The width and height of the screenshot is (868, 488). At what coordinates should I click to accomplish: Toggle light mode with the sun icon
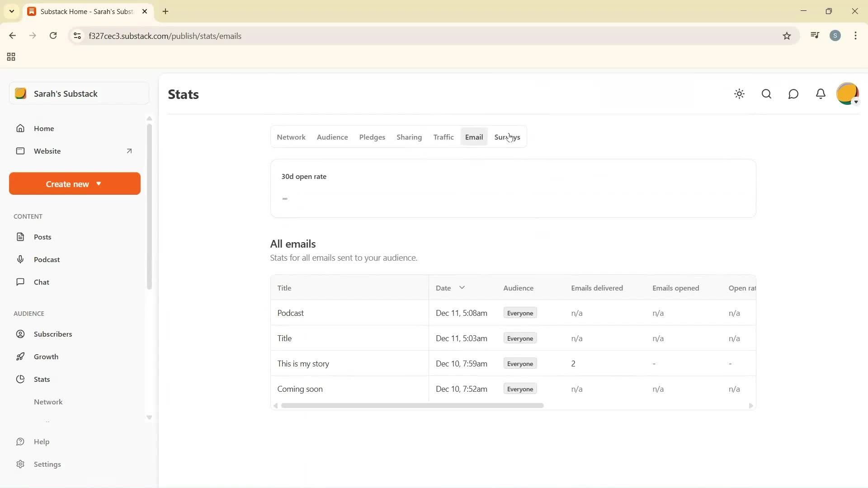[739, 94]
